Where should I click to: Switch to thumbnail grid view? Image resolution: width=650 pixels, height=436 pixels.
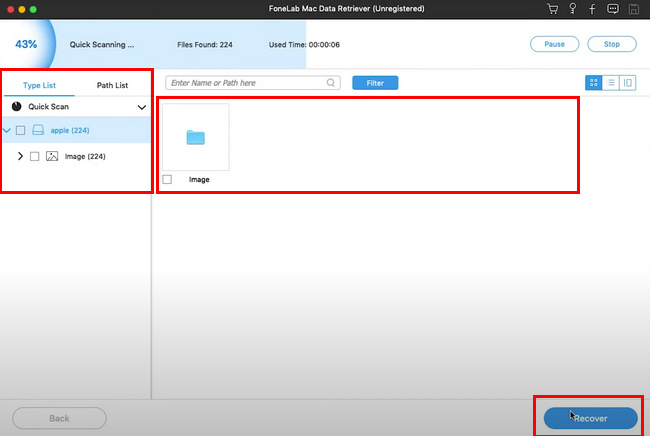click(x=594, y=83)
